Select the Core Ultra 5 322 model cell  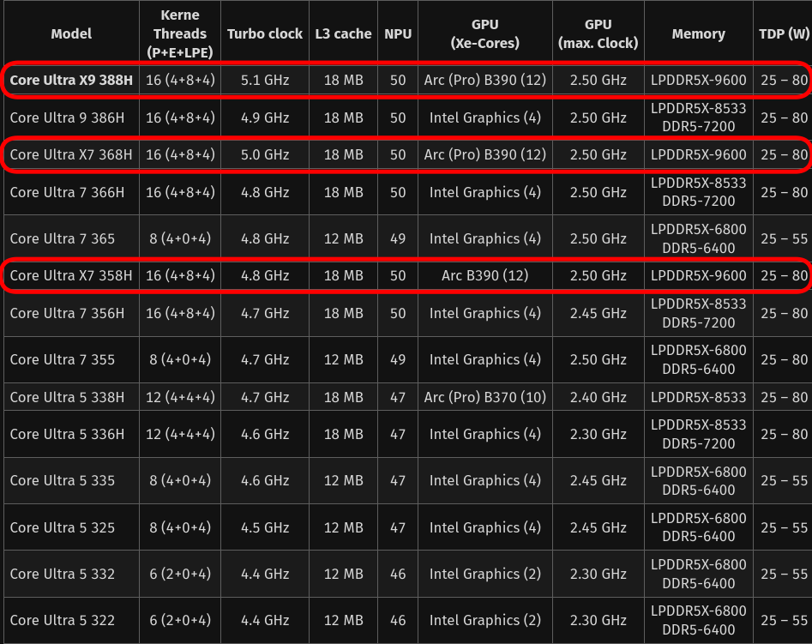(x=62, y=620)
